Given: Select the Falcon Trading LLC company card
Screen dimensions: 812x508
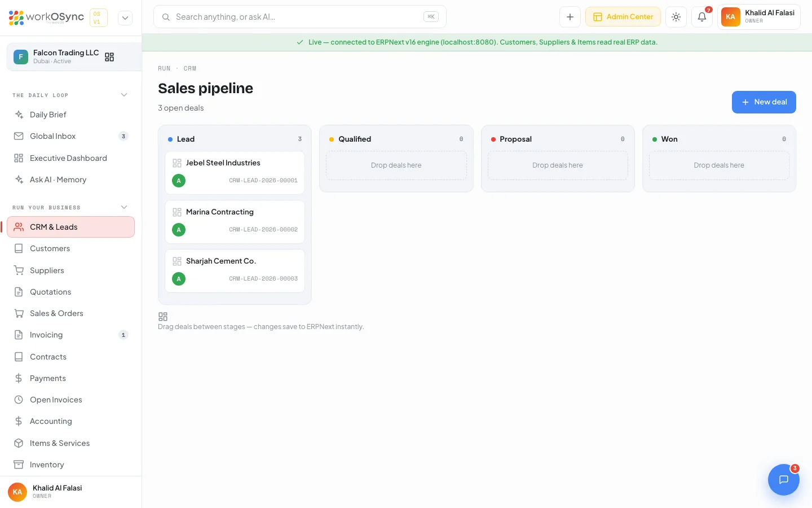Looking at the screenshot, I should coord(74,57).
